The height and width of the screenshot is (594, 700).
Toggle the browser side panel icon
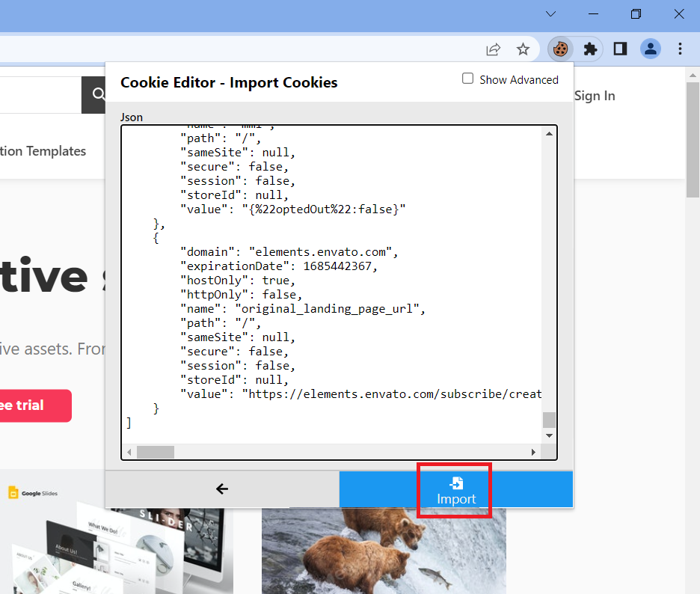point(620,49)
